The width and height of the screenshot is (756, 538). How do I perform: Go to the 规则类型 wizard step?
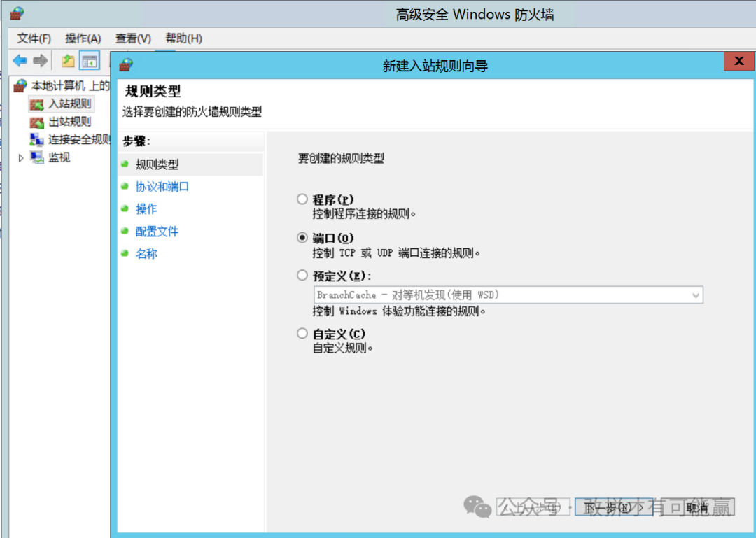[x=157, y=164]
